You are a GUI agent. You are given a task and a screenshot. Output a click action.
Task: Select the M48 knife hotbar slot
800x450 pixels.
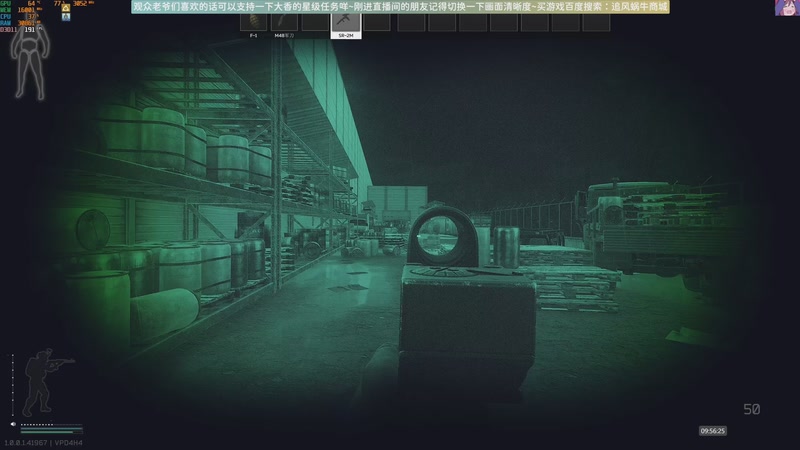pos(284,26)
